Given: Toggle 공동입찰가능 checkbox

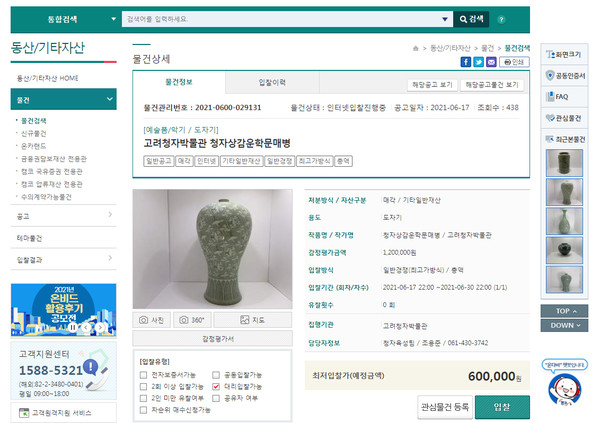Looking at the screenshot, I should pyautogui.click(x=216, y=375).
